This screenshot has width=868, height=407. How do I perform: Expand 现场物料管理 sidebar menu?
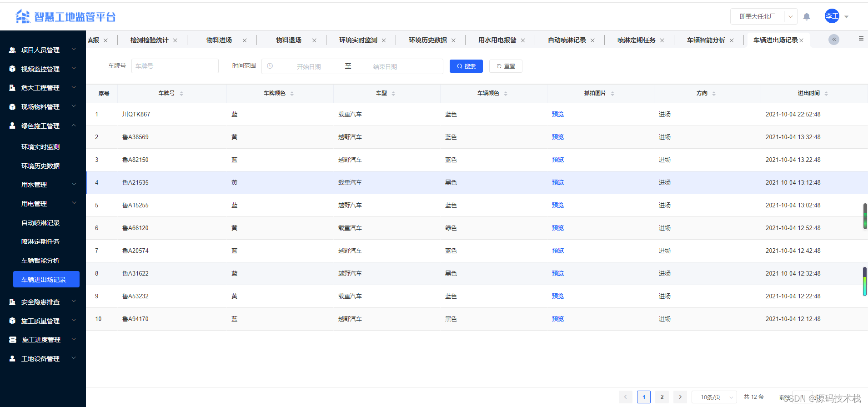(x=43, y=107)
